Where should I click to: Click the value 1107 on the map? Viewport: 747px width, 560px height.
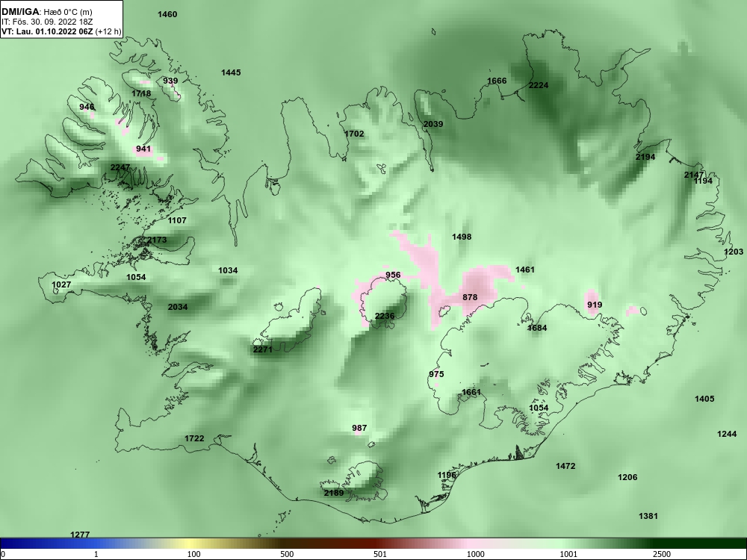[x=177, y=220]
